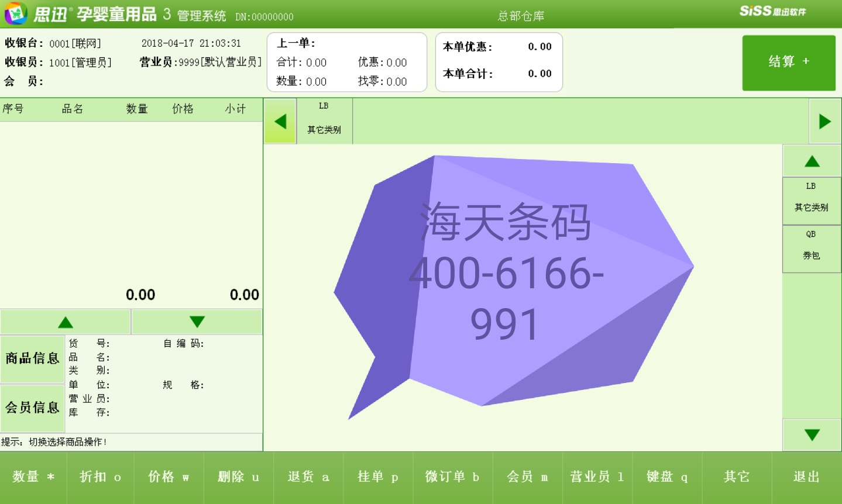The image size is (842, 504).
Task: Click the Siss app logo icon
Action: pos(16,13)
